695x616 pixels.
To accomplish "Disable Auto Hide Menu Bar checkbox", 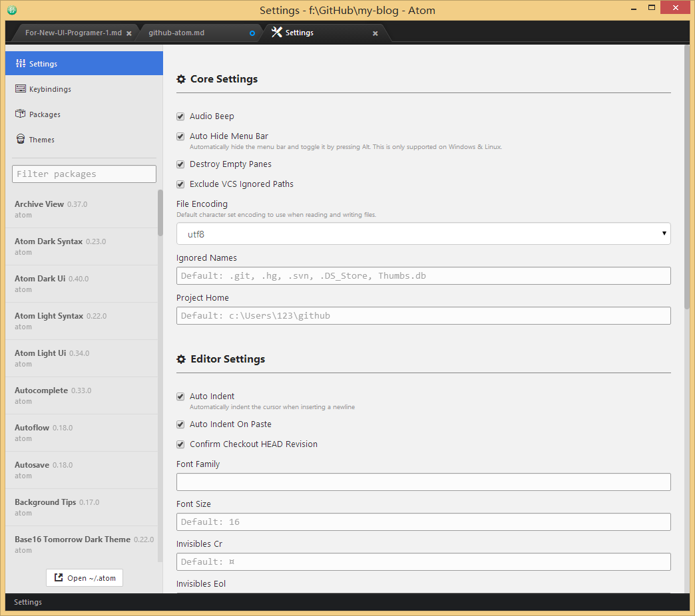I will pos(180,136).
